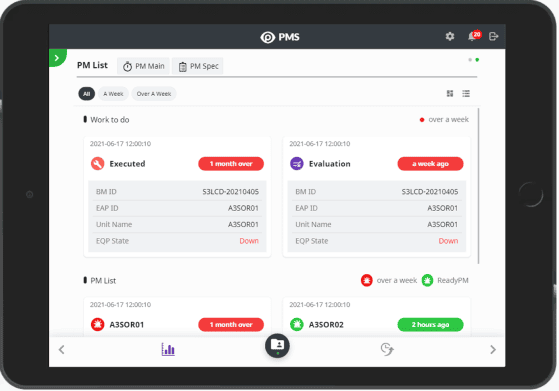Click the over a week legend alarm icon
The width and height of the screenshot is (559, 391).
[x=366, y=281]
